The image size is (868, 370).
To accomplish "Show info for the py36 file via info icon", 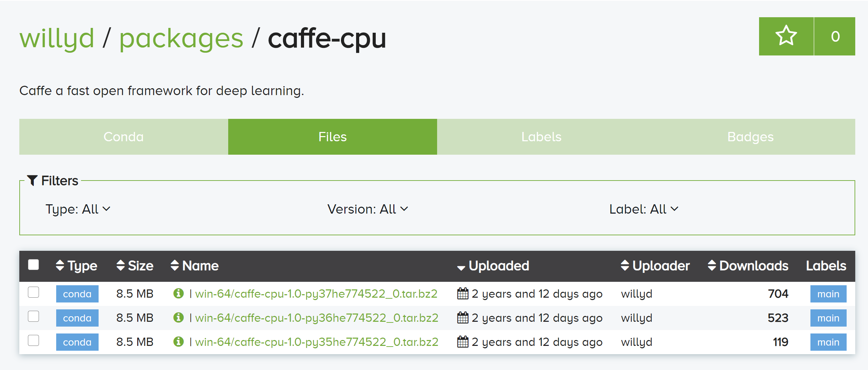I will click(178, 317).
